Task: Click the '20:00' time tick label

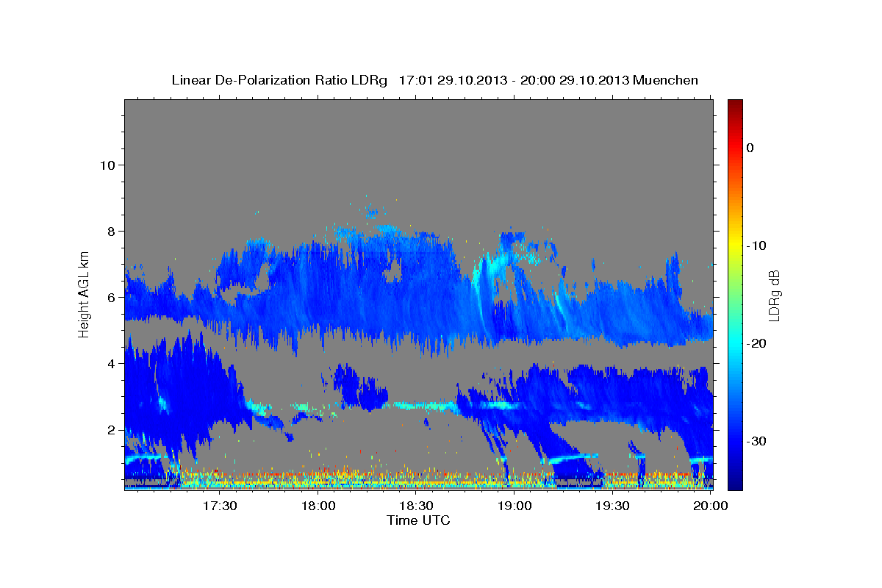Action: [x=711, y=506]
